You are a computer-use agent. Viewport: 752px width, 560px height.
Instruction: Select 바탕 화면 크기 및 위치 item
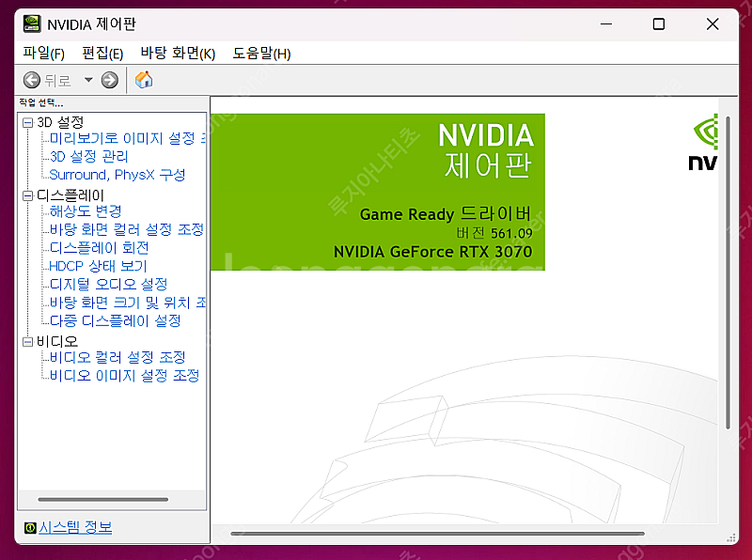[x=128, y=302]
